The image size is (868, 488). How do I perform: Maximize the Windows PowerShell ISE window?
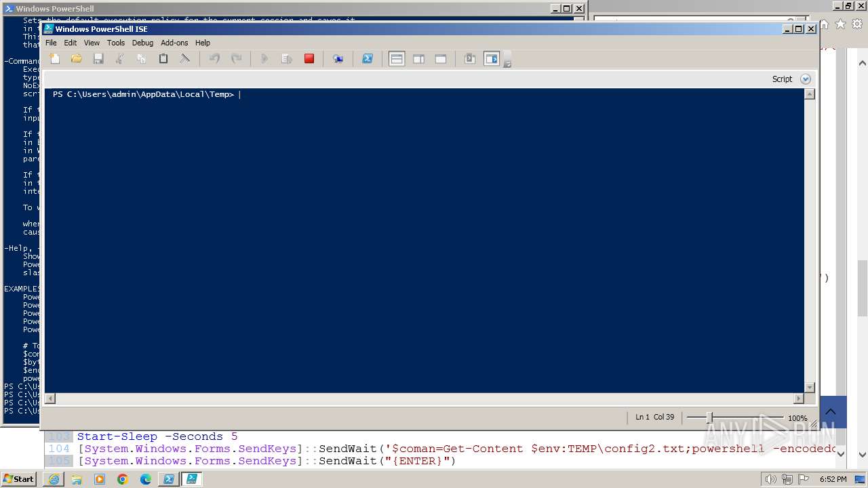(x=799, y=29)
